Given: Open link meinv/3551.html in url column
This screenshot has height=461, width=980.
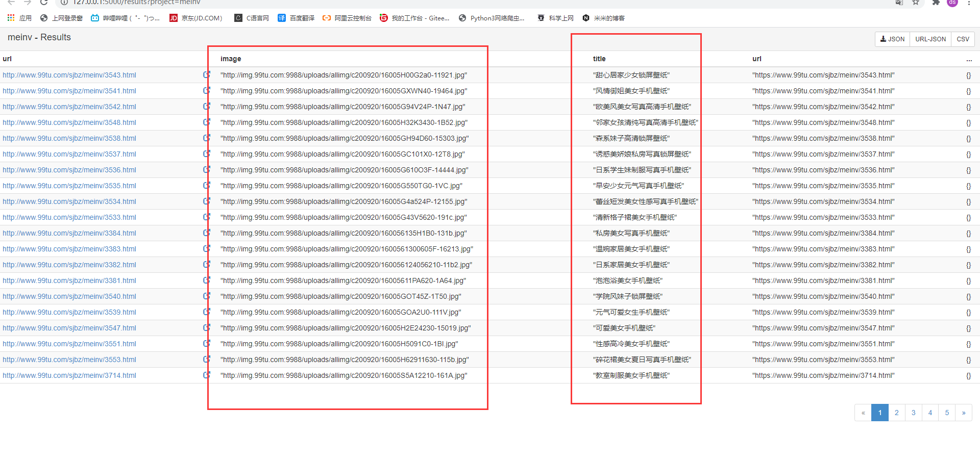Looking at the screenshot, I should pos(69,344).
